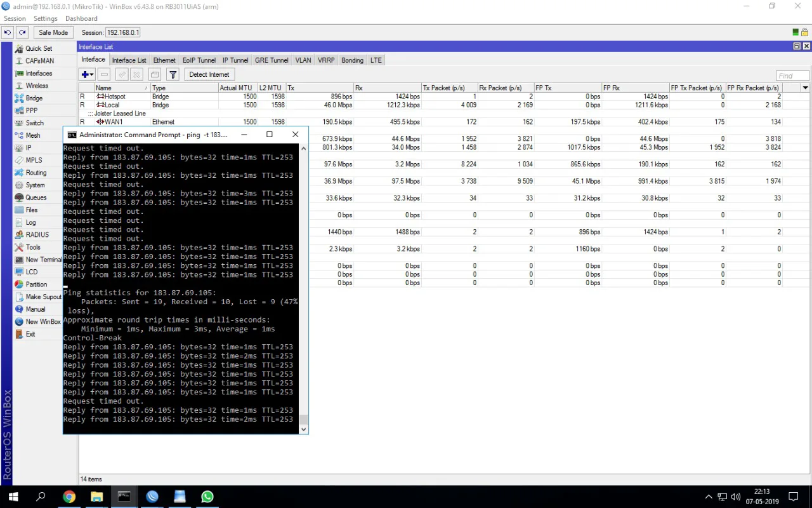Open the Wireless sidebar entry
This screenshot has width=812, height=508.
pyautogui.click(x=38, y=86)
